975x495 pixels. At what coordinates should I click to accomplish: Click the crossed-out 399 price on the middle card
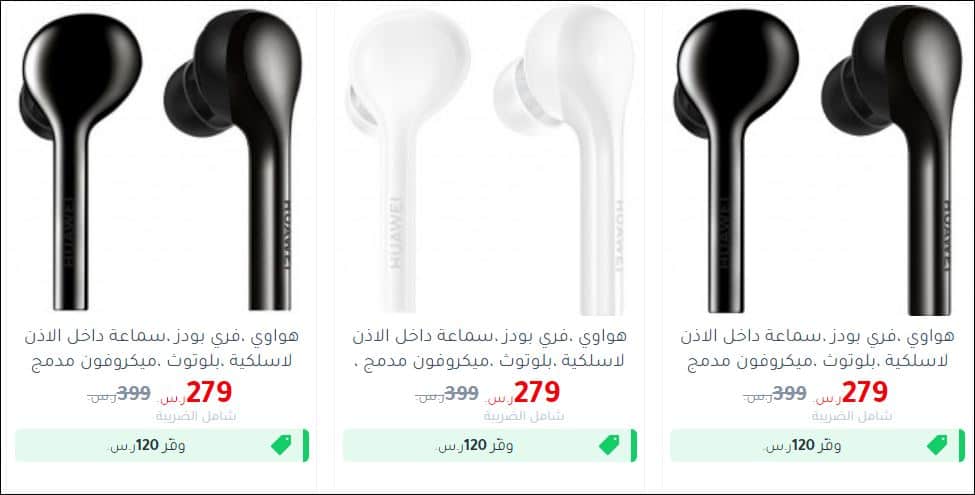pyautogui.click(x=461, y=393)
